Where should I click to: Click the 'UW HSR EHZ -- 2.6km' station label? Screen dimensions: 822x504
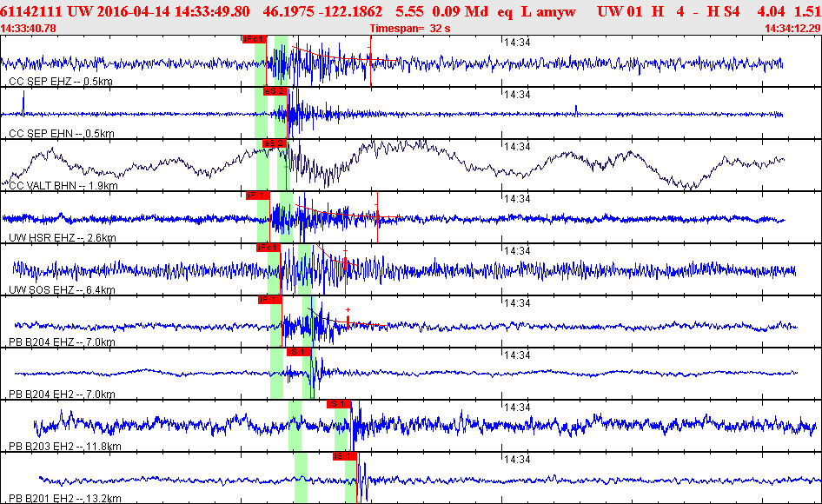[63, 237]
